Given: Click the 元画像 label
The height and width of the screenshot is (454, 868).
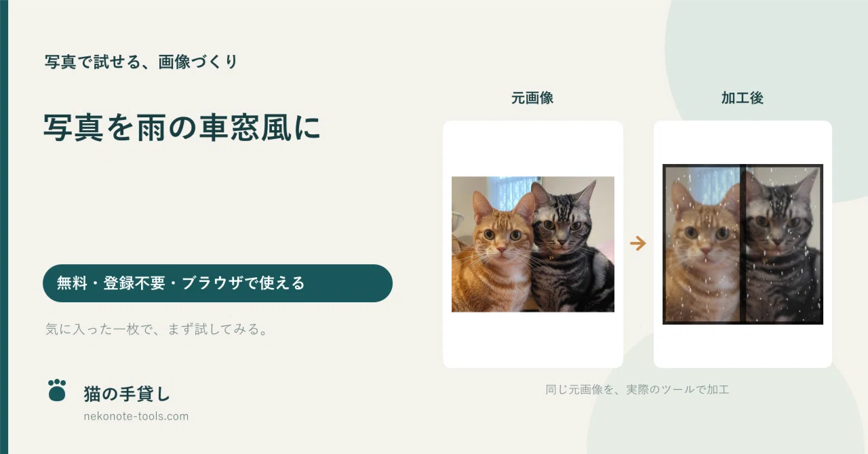Looking at the screenshot, I should [x=532, y=98].
